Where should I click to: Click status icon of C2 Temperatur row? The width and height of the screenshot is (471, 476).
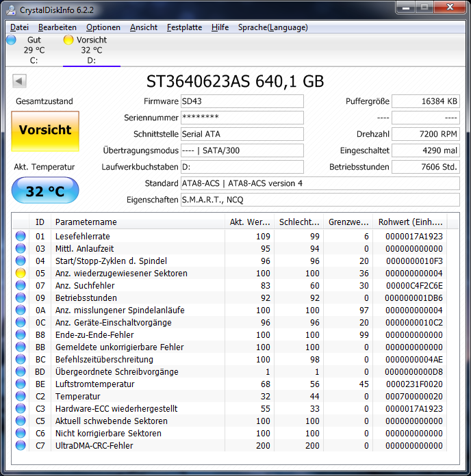(x=21, y=396)
